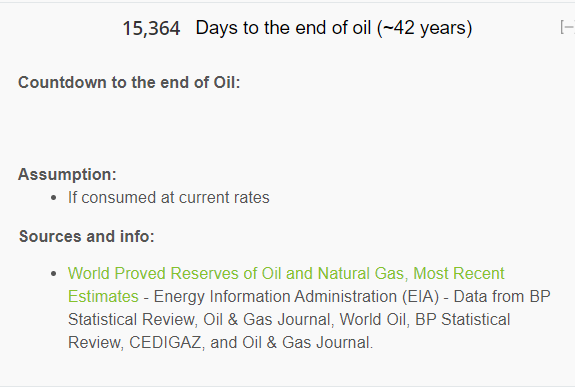Select the 'Countdown to the end of Oil:' heading
575x387 pixels.
[129, 83]
